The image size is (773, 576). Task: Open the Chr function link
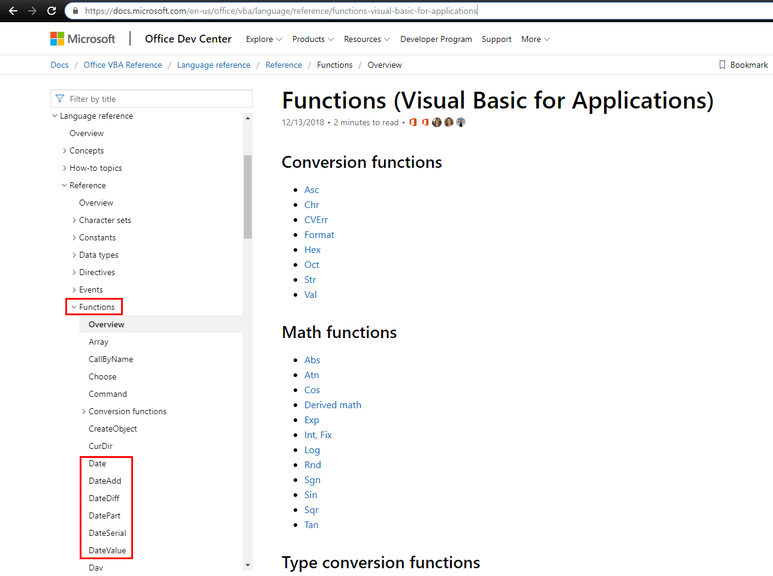click(312, 204)
